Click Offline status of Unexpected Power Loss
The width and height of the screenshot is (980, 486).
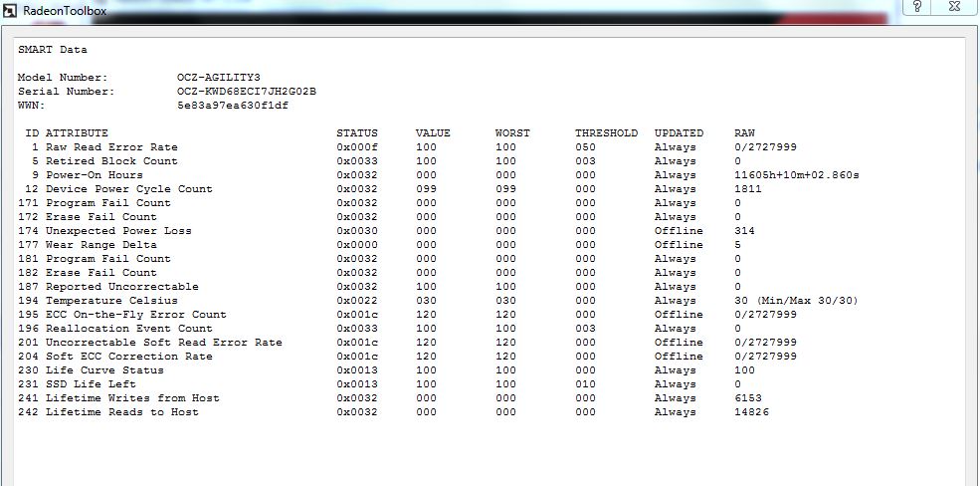click(679, 231)
